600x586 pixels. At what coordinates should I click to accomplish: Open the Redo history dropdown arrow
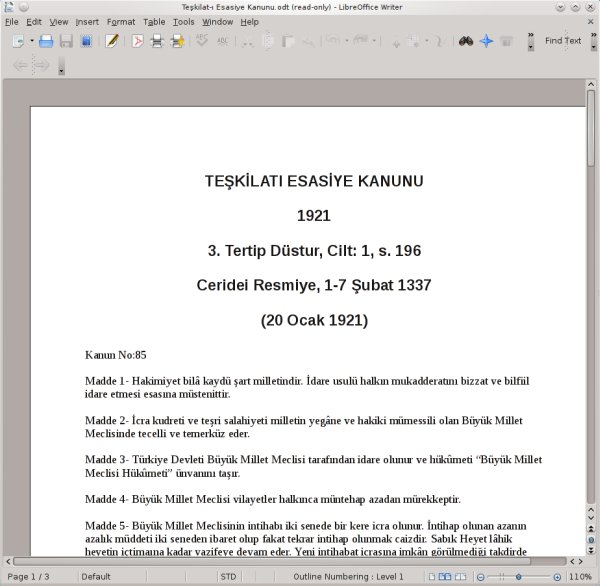coord(374,41)
